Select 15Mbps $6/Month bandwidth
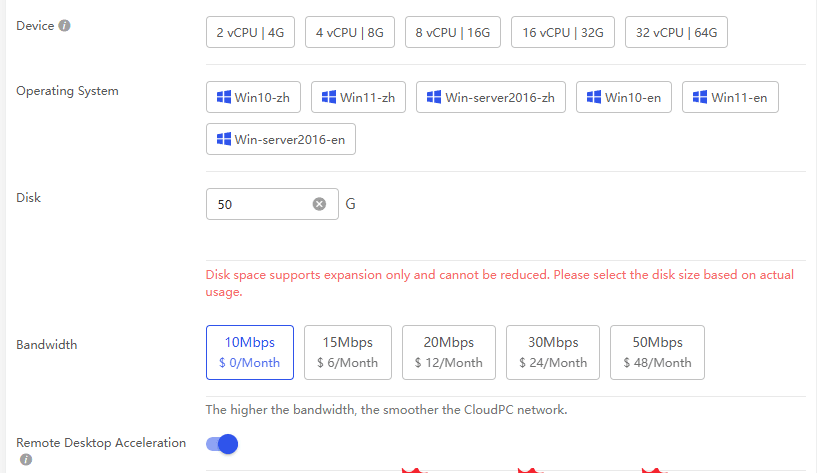Viewport: 817px width, 473px height. click(348, 353)
